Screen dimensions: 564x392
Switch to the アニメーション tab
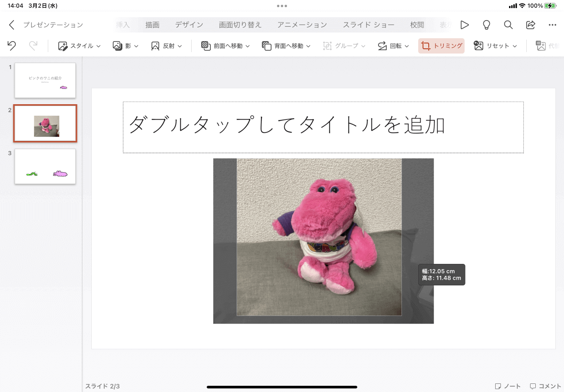[x=302, y=25]
